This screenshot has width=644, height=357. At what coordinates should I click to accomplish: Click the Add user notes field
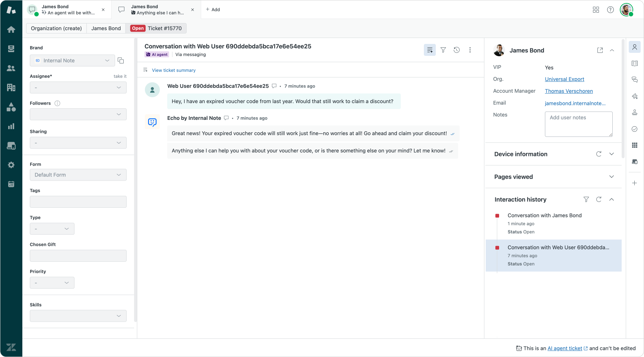[578, 124]
